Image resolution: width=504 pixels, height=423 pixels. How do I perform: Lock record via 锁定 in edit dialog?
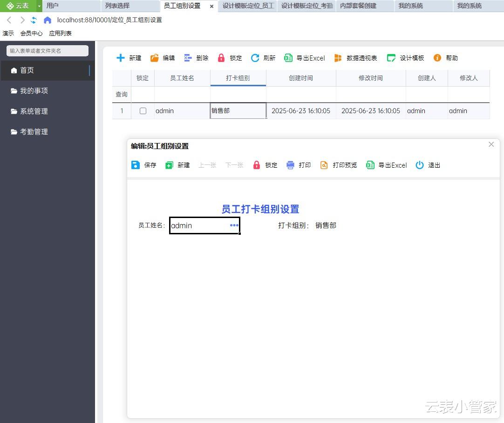click(x=257, y=165)
